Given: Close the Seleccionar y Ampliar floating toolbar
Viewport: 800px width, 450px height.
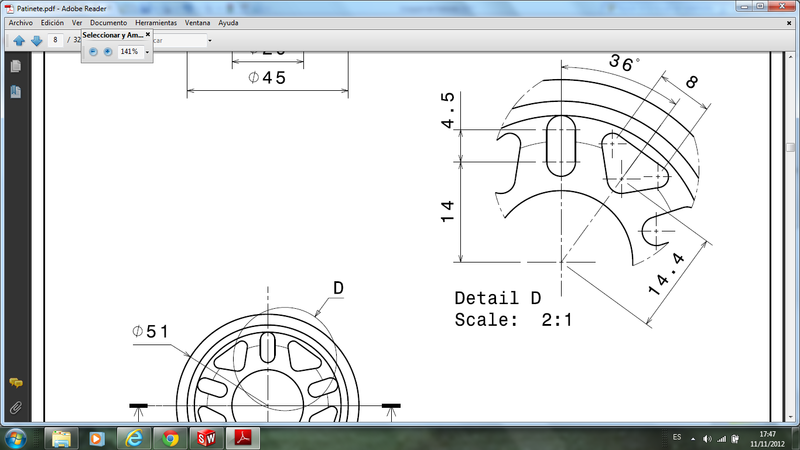Looking at the screenshot, I should click(x=148, y=34).
